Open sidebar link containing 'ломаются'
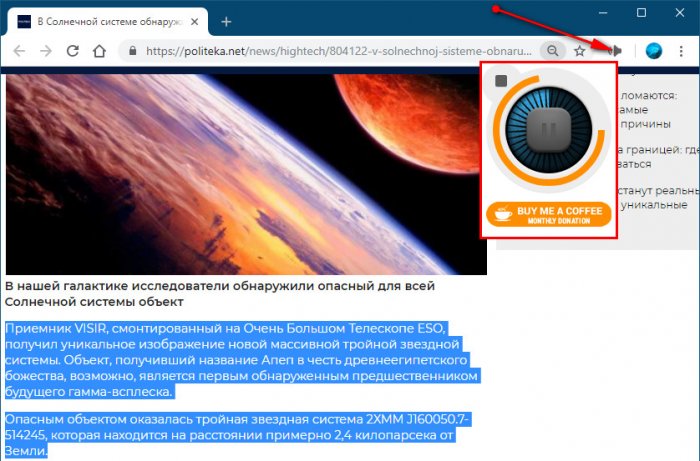 tap(648, 110)
